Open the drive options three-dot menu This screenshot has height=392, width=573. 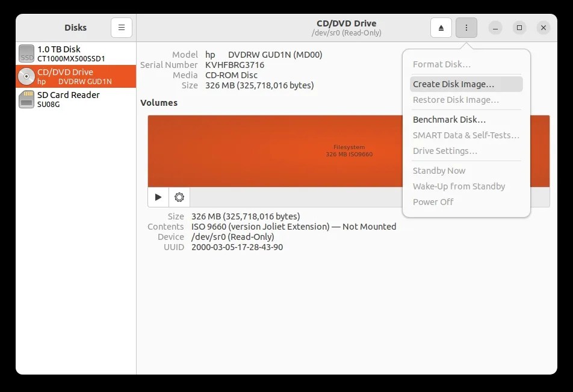[x=466, y=28]
